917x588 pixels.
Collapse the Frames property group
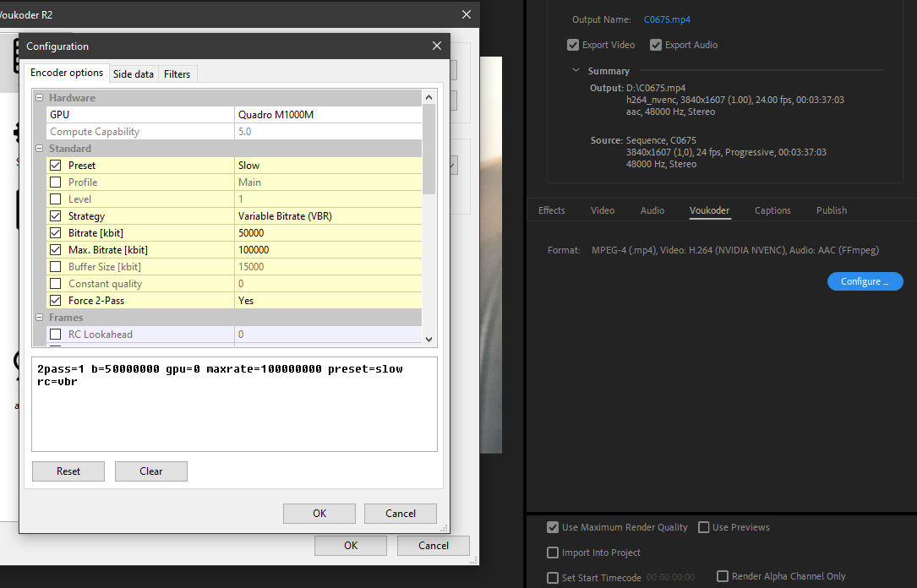pos(40,318)
